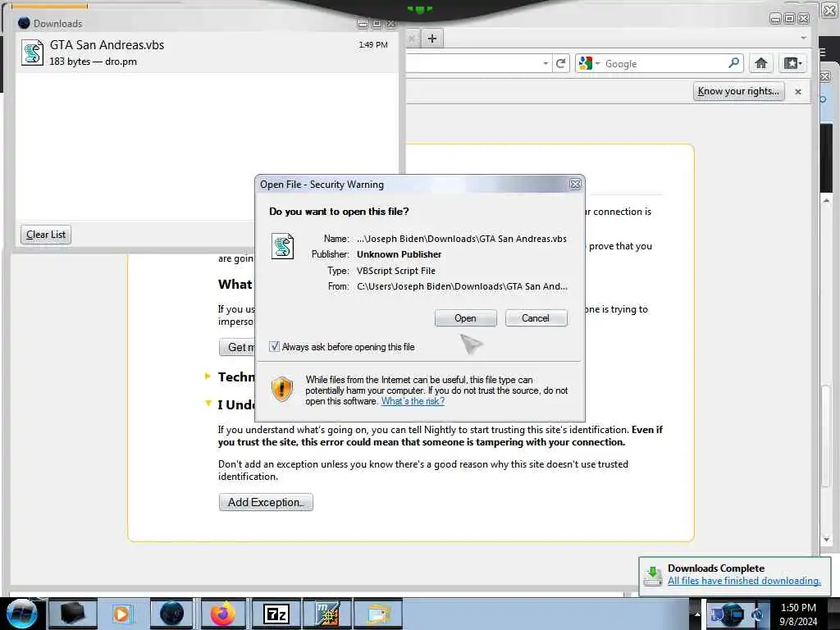Uncheck Always ask before opening this file
Image resolution: width=840 pixels, height=630 pixels.
274,347
